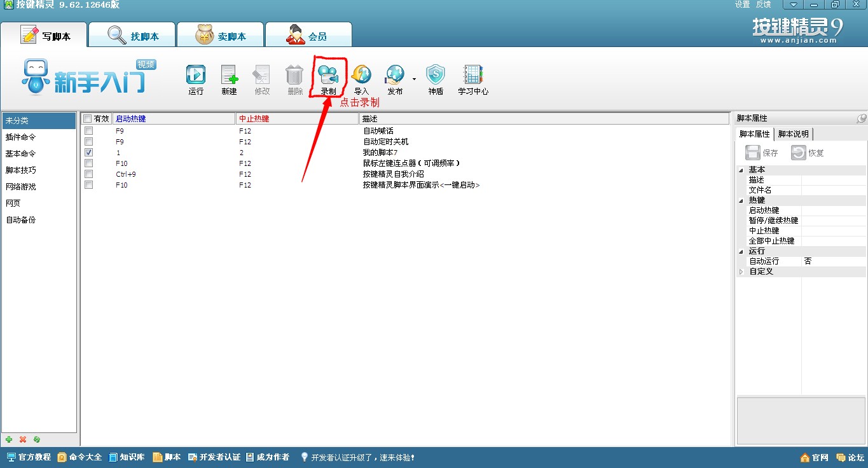This screenshot has width=868, height=468.
Task: Click the 保存 save button
Action: (762, 153)
